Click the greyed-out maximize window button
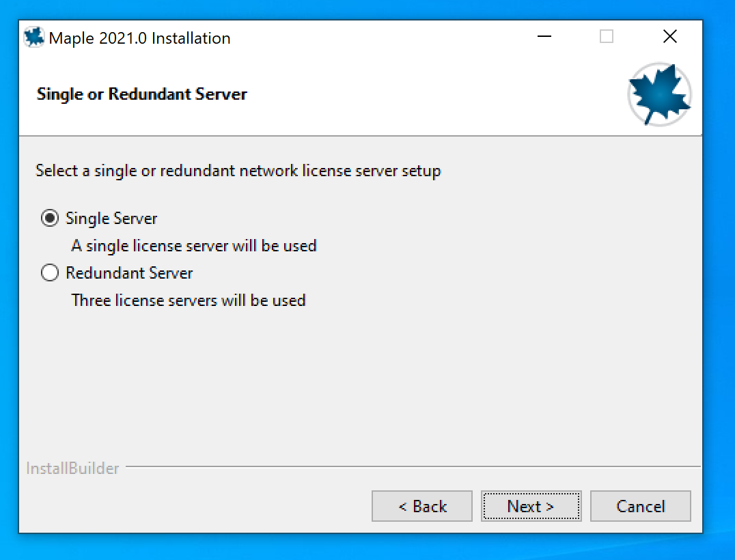 607,37
